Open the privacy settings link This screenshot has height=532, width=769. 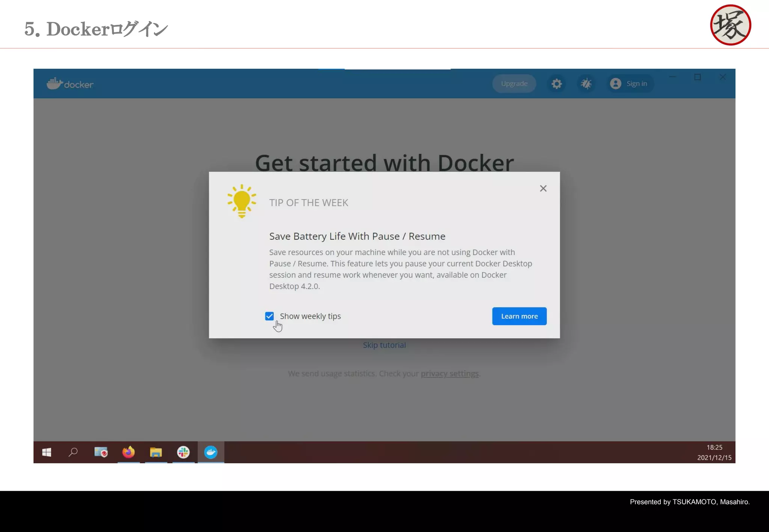(x=449, y=374)
